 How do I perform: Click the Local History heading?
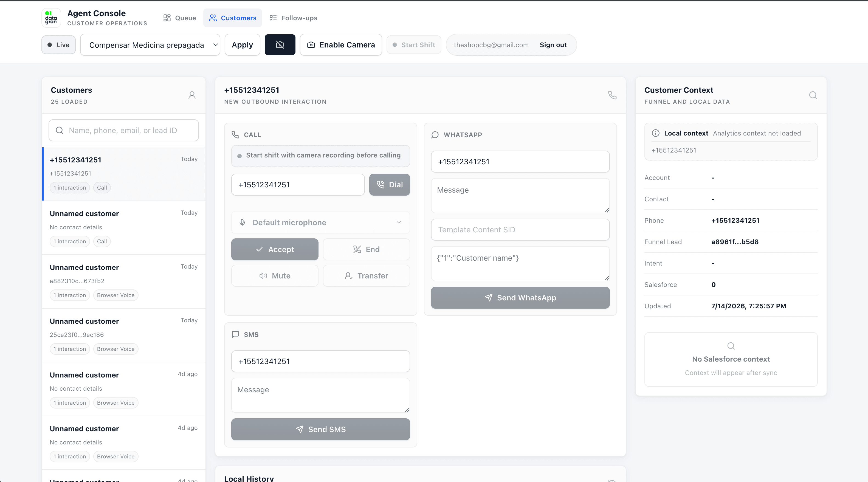[x=249, y=479]
